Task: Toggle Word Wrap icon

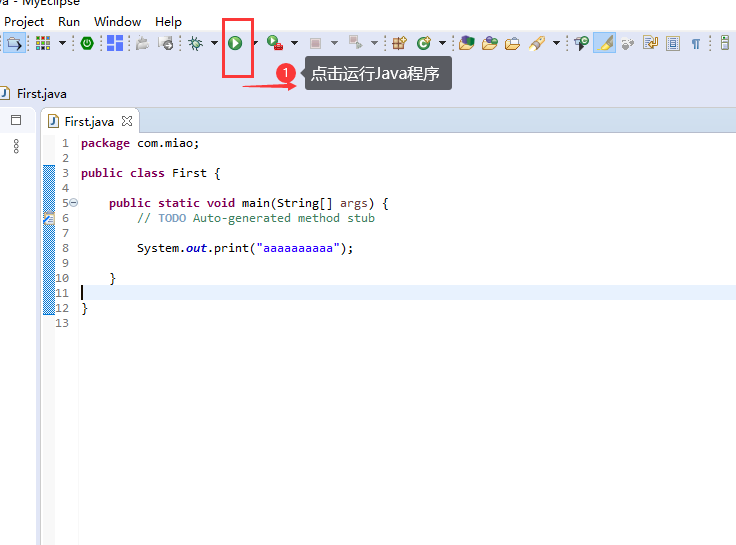Action: pyautogui.click(x=650, y=43)
